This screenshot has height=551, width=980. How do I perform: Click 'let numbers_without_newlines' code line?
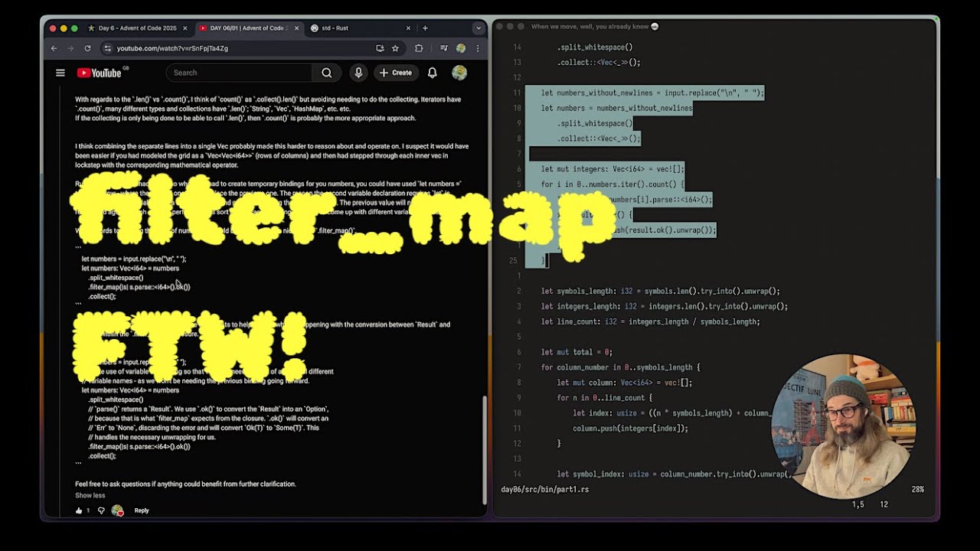(652, 93)
